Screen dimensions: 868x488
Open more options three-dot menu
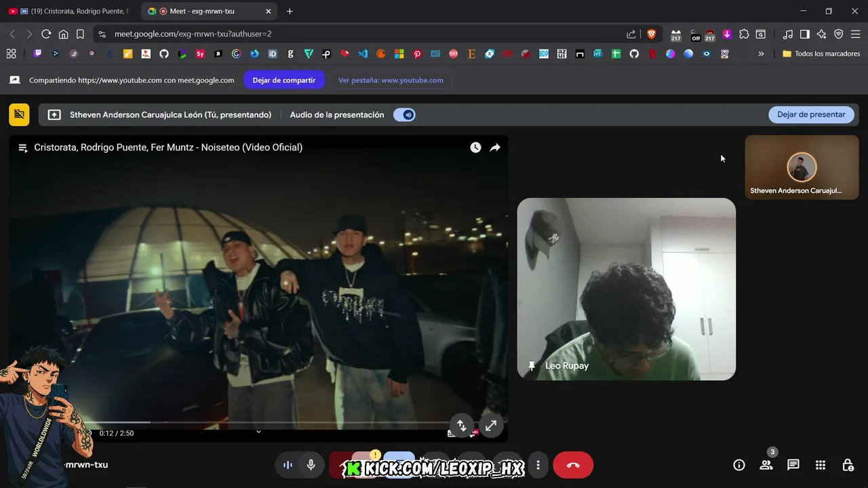[538, 465]
